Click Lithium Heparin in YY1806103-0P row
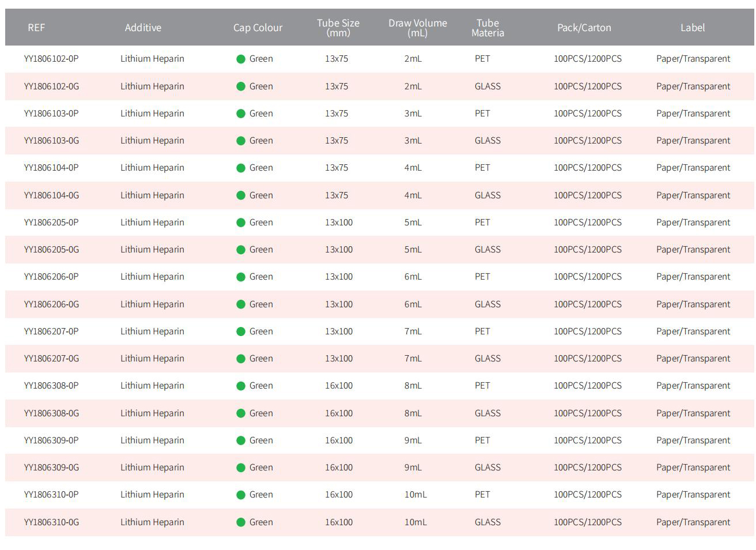756x550 pixels. 152,114
